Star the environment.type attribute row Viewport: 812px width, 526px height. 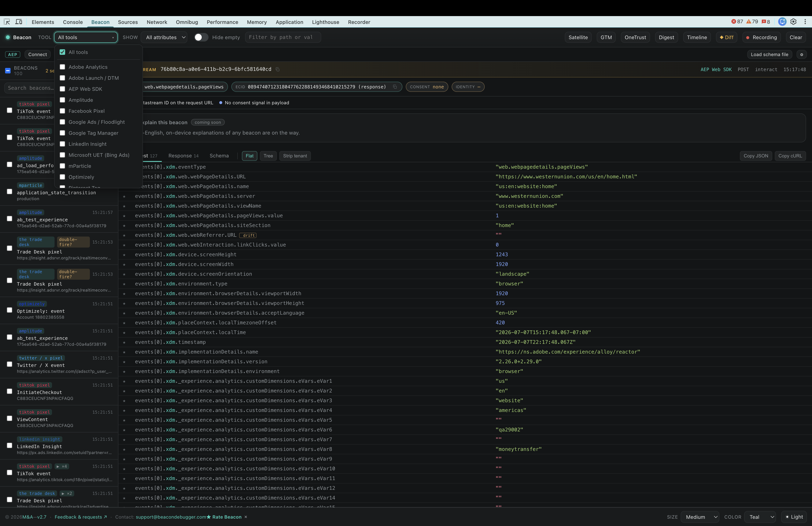124,284
